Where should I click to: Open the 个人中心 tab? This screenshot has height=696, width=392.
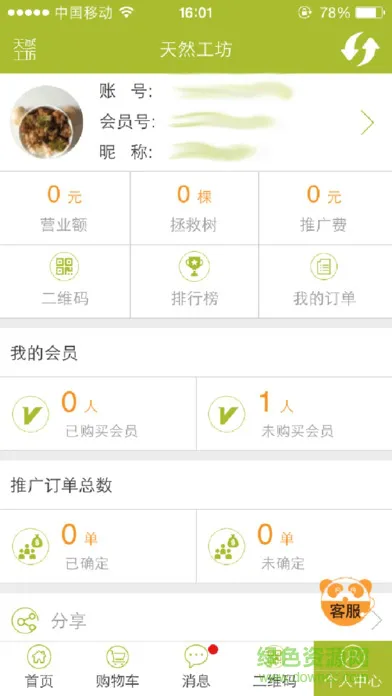point(353,668)
